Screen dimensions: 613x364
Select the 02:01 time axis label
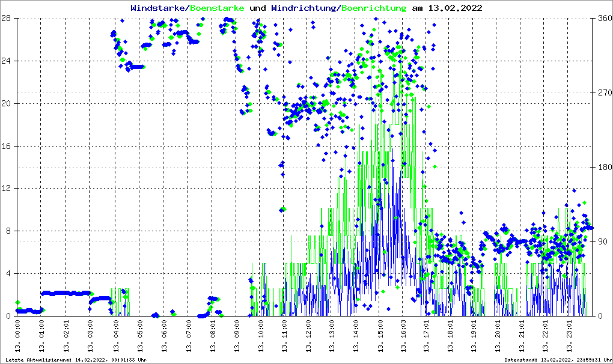(x=66, y=335)
